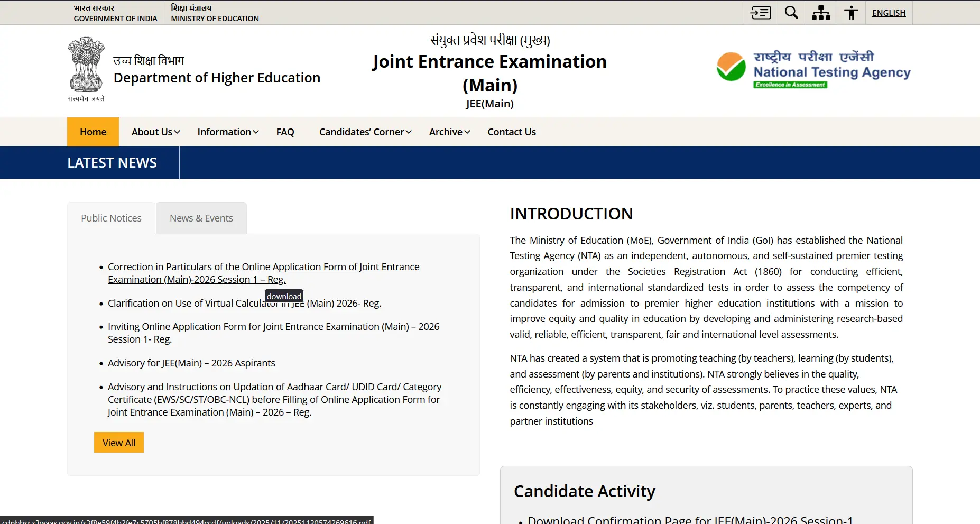
Task: Click the Ministry of Education header logo
Action: 215,12
